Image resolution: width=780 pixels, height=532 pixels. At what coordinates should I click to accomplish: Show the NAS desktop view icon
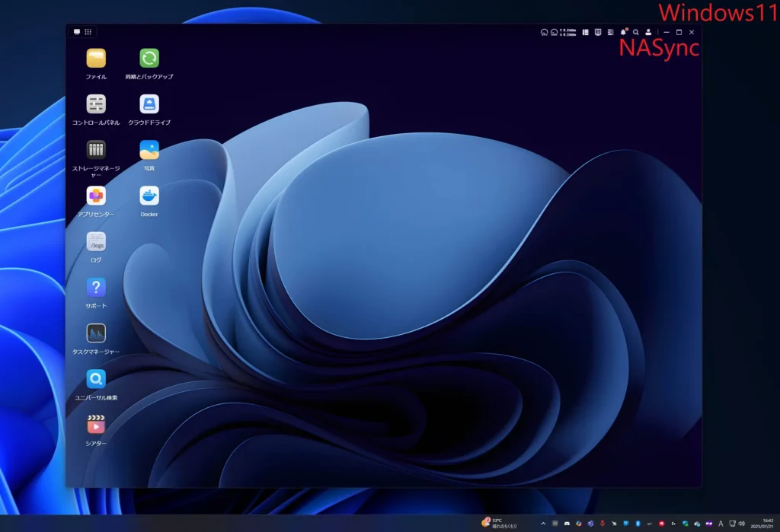[77, 32]
